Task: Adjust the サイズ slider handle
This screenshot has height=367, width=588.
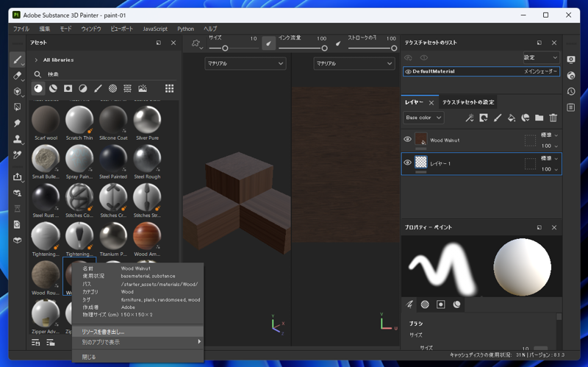Action: [225, 48]
